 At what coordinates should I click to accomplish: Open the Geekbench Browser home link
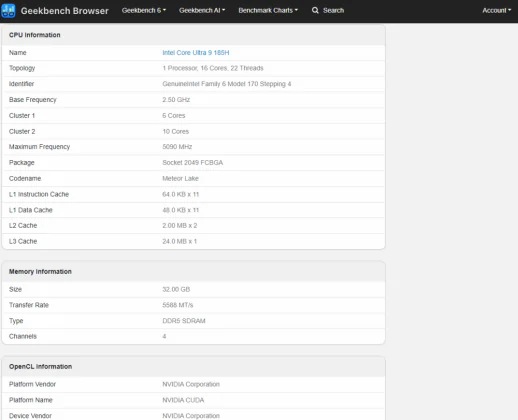[x=65, y=11]
